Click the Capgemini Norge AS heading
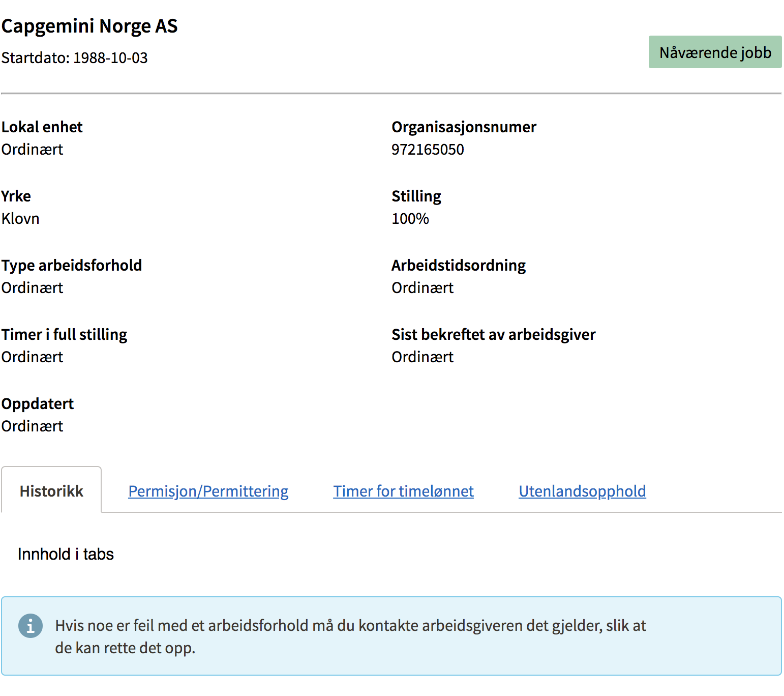This screenshot has width=784, height=696. [x=89, y=26]
